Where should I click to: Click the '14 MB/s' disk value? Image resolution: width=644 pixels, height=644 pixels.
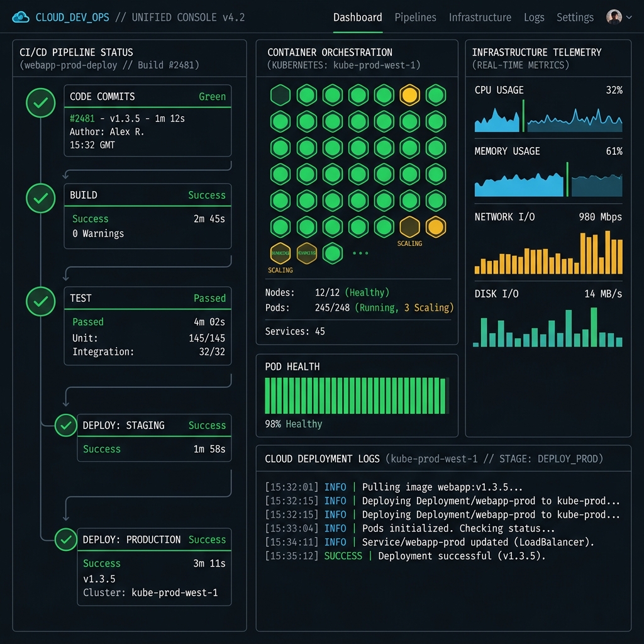pos(603,294)
